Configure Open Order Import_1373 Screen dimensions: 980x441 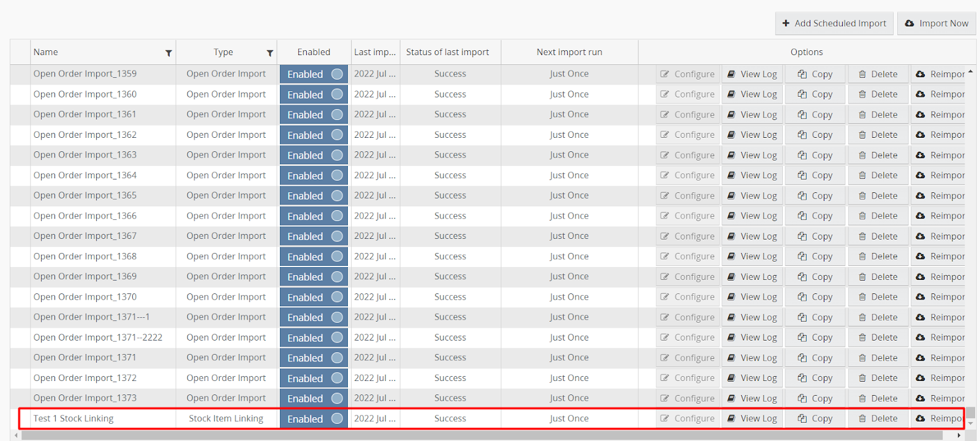(x=687, y=399)
